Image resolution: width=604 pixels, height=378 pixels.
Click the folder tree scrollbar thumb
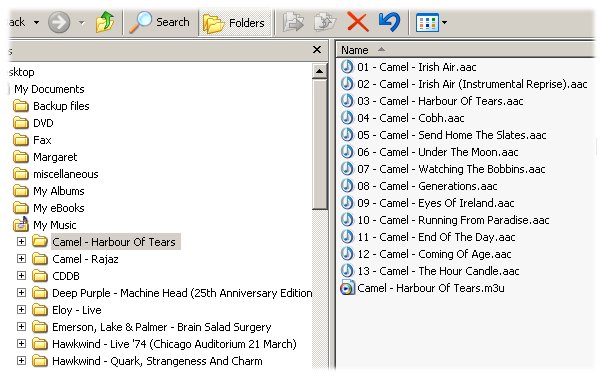pyautogui.click(x=319, y=144)
